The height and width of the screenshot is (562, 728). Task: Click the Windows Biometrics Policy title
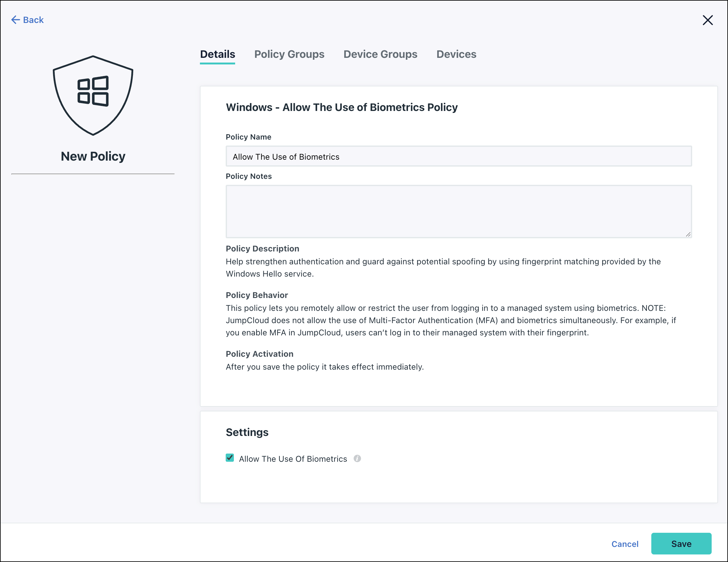pos(342,107)
